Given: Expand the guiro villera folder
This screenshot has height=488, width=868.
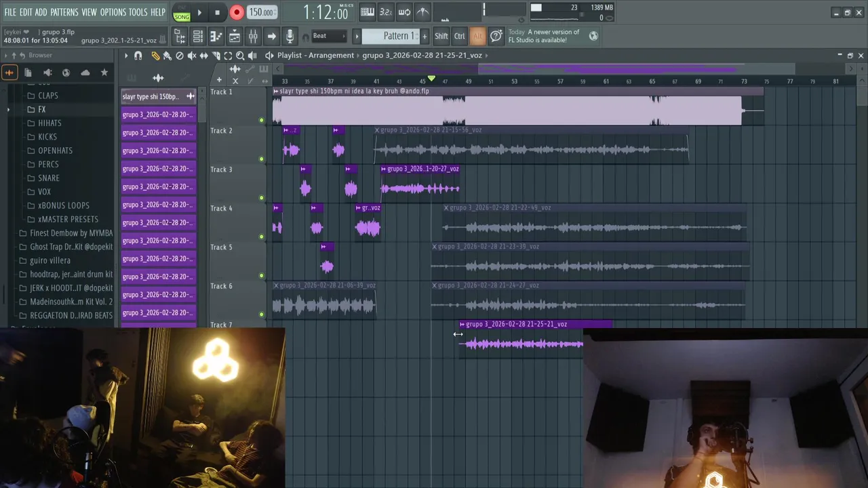Looking at the screenshot, I should click(x=50, y=260).
